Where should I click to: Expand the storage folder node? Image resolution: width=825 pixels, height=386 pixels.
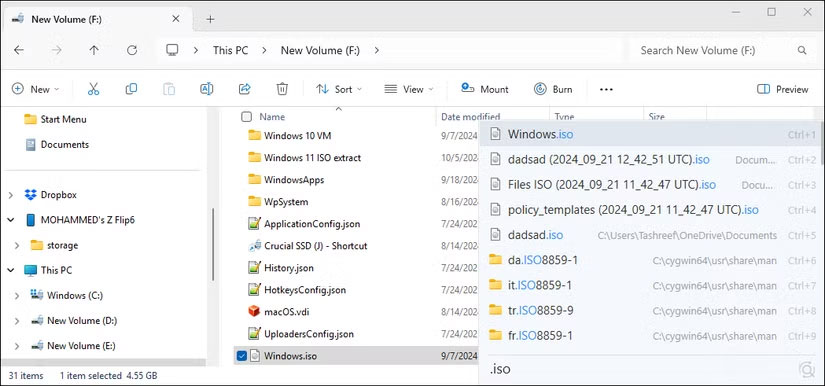(17, 246)
